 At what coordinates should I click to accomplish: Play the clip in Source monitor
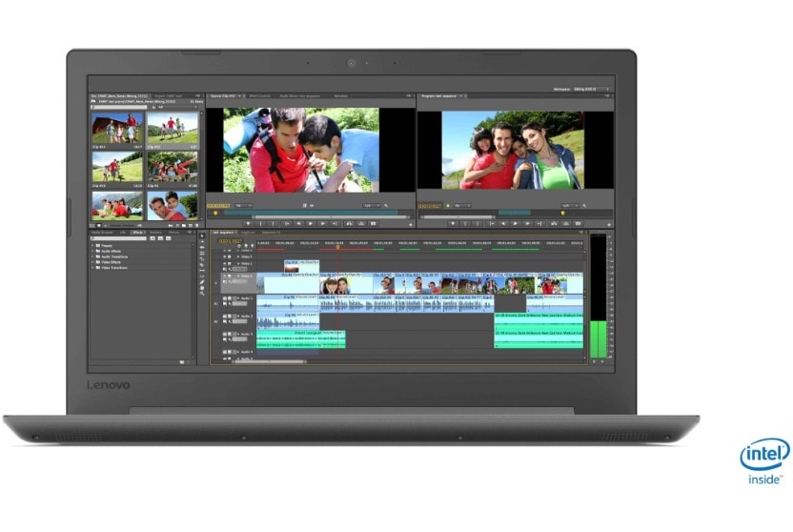[311, 223]
